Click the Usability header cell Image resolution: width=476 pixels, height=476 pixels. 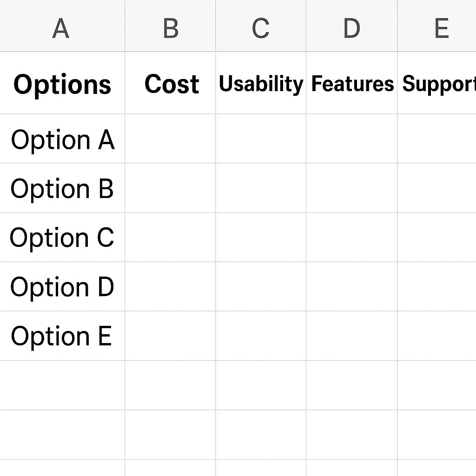[x=261, y=83]
